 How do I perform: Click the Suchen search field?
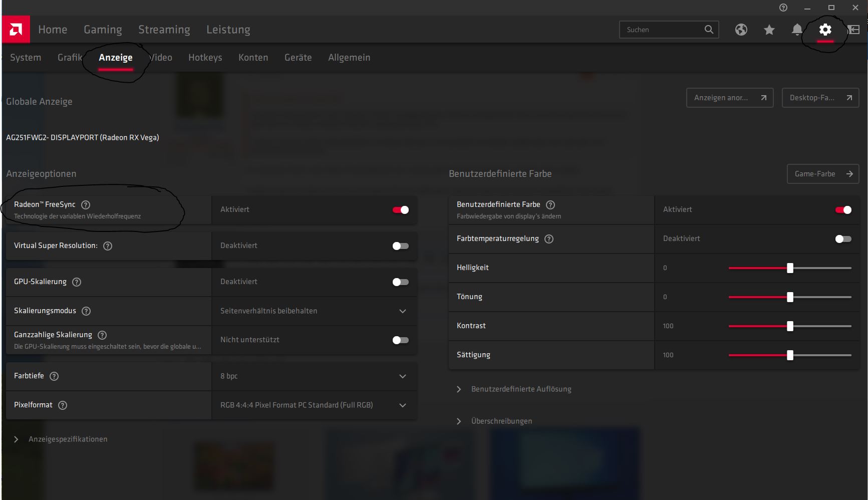click(669, 30)
